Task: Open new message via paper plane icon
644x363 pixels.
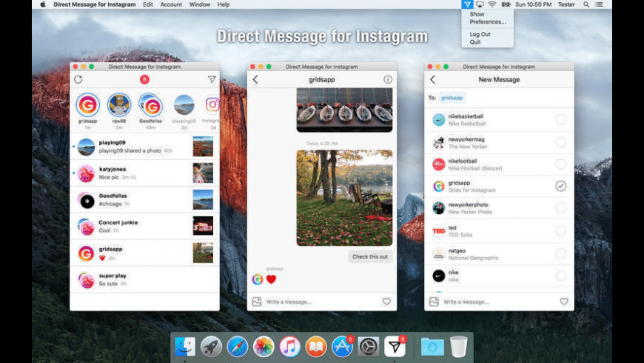Action: (212, 79)
